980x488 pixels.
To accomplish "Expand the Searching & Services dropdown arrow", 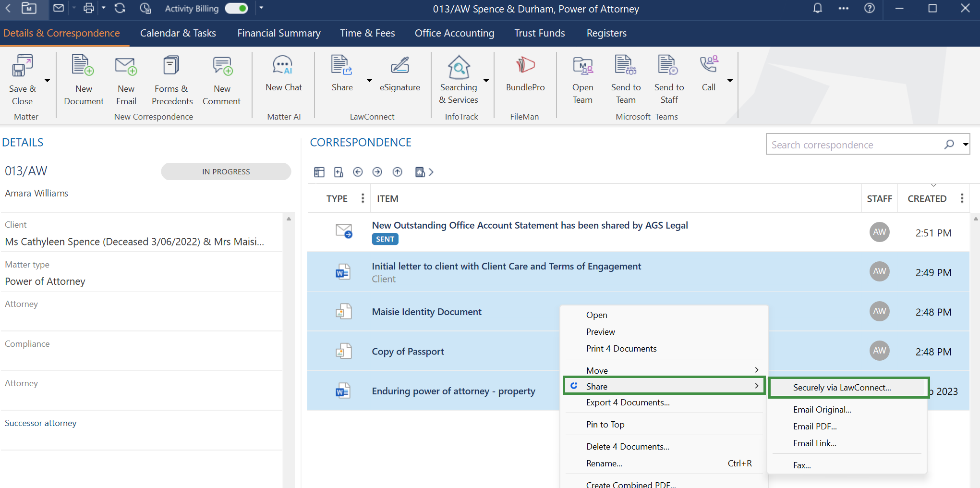I will tap(486, 81).
